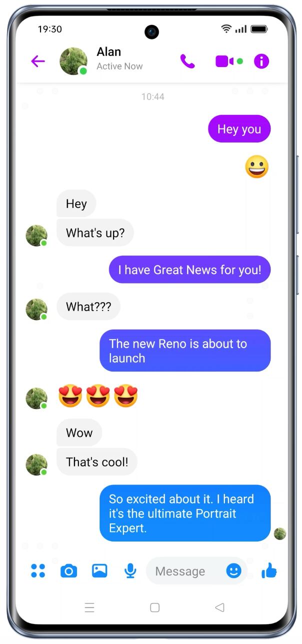Start a voice call with Alan
302x644 pixels.
click(x=187, y=61)
